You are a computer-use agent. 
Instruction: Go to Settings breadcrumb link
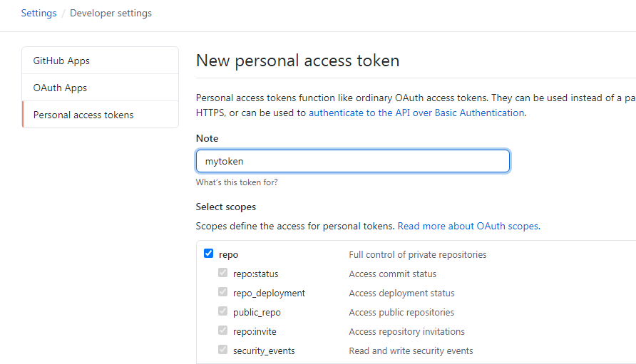(x=39, y=13)
